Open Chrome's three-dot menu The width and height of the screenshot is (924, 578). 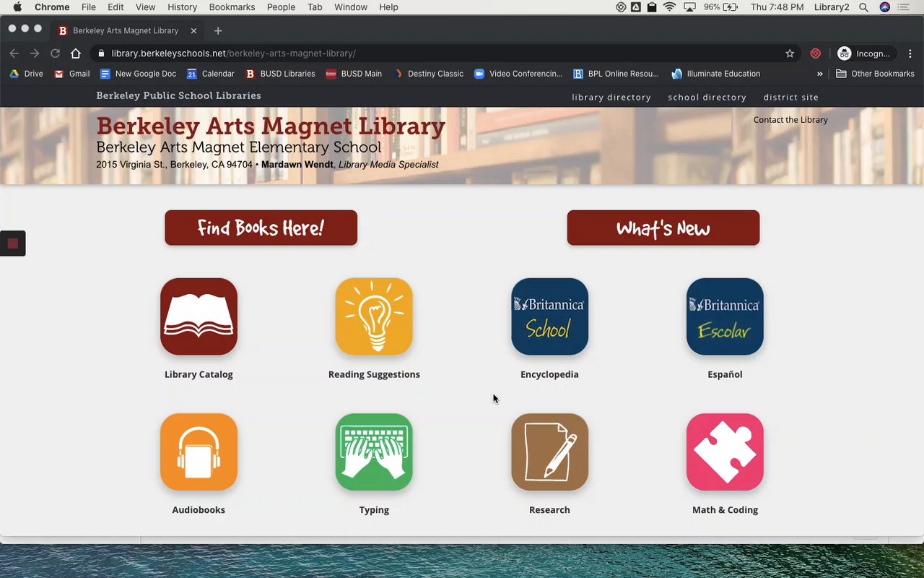910,53
